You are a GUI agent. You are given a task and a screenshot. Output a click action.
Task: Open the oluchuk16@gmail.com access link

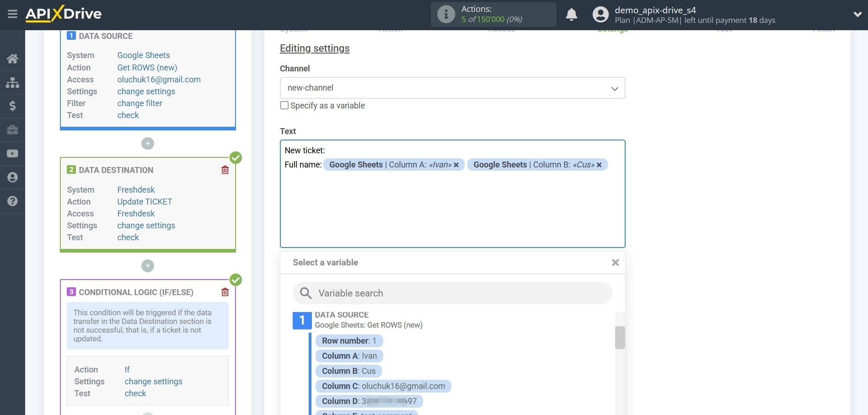coord(159,79)
